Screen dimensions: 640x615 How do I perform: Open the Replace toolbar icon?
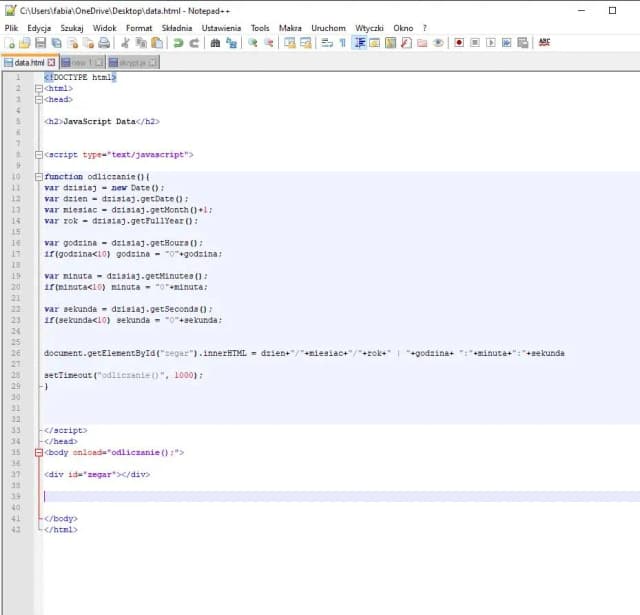coord(231,43)
